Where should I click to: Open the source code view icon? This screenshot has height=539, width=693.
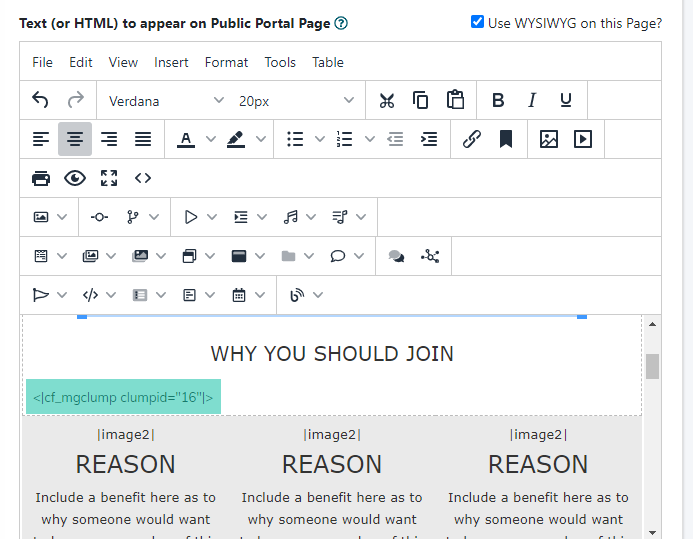(143, 178)
